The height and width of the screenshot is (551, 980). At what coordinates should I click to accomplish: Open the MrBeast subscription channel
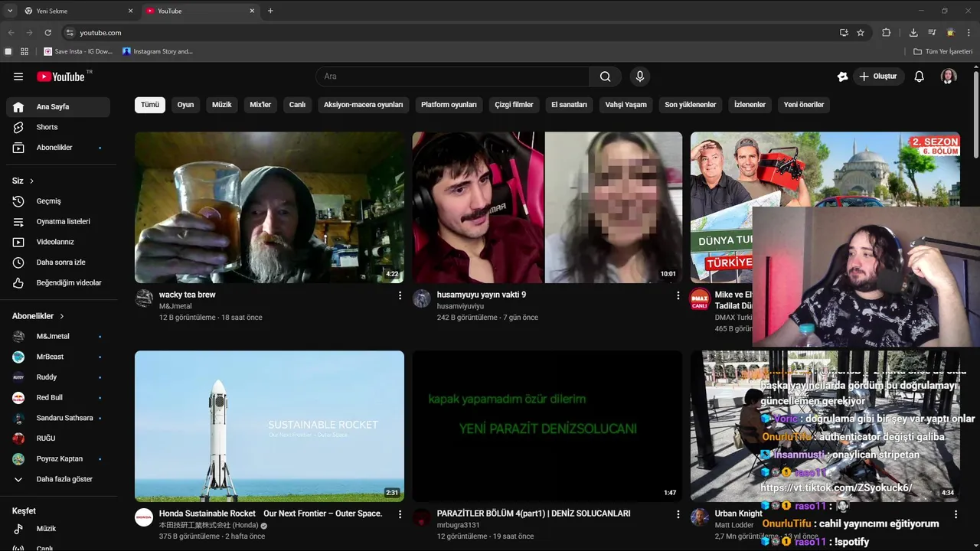click(x=58, y=357)
